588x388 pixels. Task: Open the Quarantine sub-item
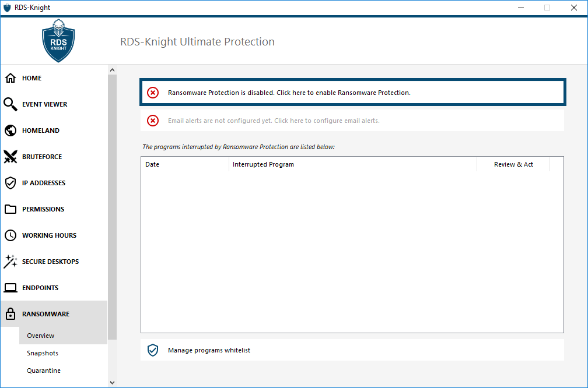tap(63, 371)
